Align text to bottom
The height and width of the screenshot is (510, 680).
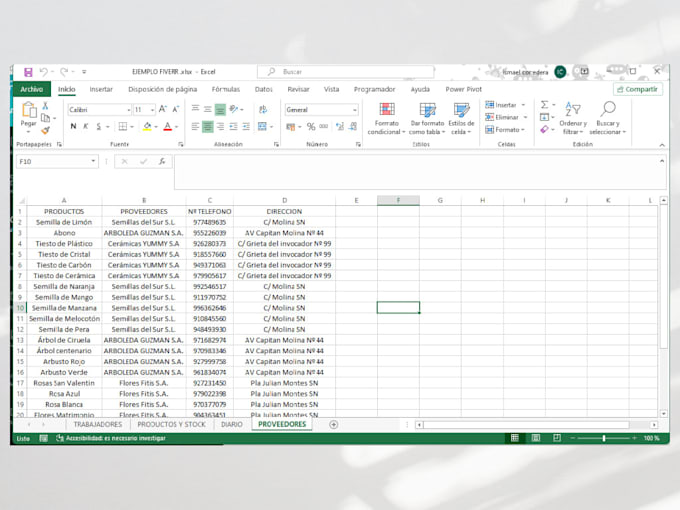pos(220,109)
